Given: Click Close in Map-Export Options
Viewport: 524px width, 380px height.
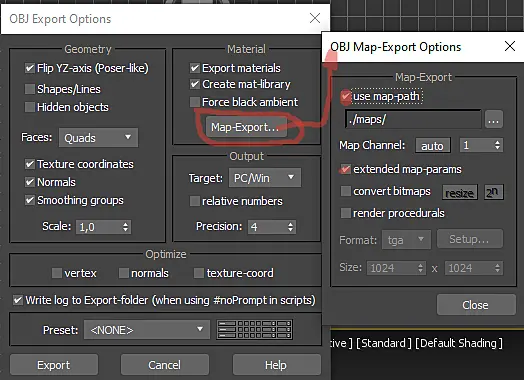Looking at the screenshot, I should tap(476, 304).
